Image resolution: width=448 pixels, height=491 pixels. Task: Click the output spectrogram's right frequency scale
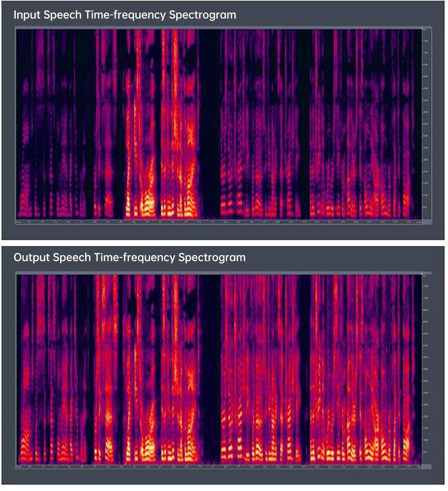coord(426,369)
